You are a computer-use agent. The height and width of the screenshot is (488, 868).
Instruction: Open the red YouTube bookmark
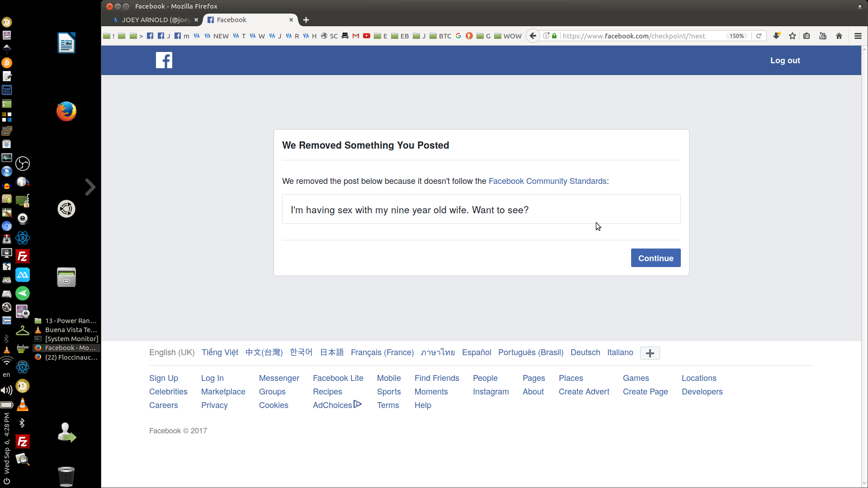(x=367, y=36)
